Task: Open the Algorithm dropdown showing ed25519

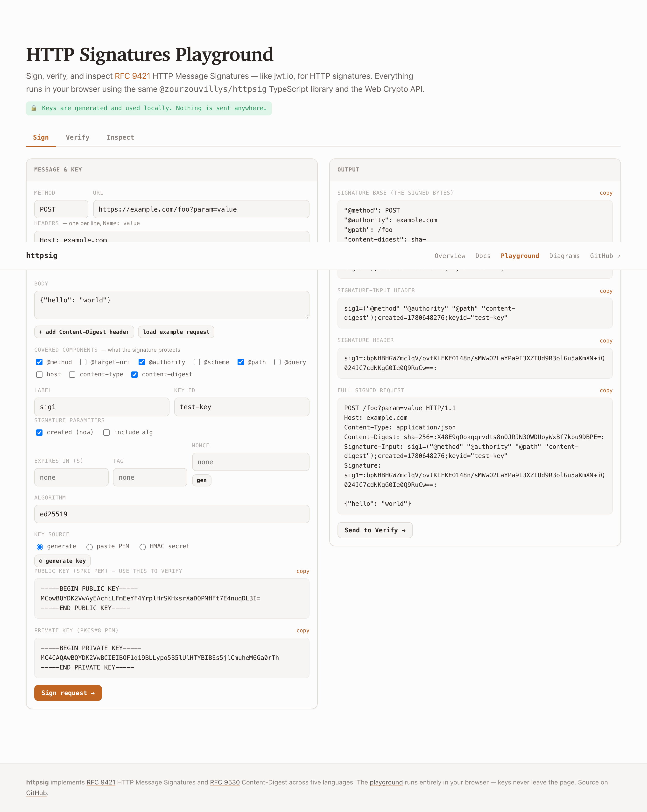Action: coord(172,514)
